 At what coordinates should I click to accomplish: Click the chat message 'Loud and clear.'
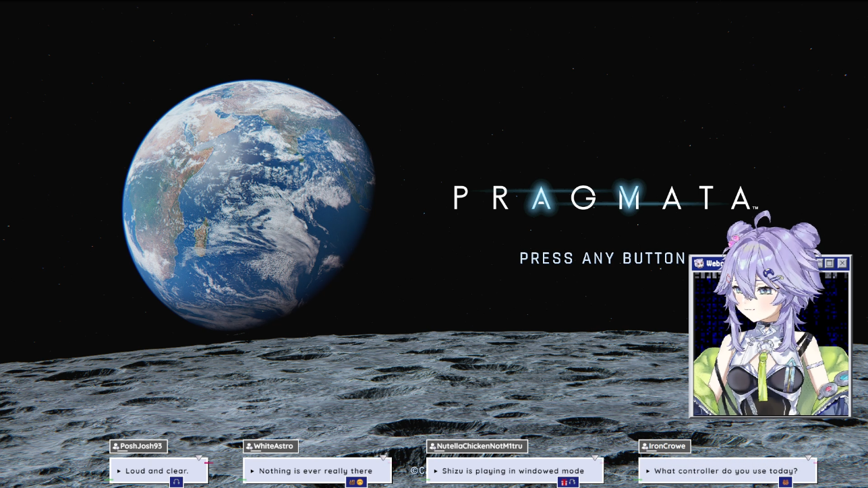point(159,470)
